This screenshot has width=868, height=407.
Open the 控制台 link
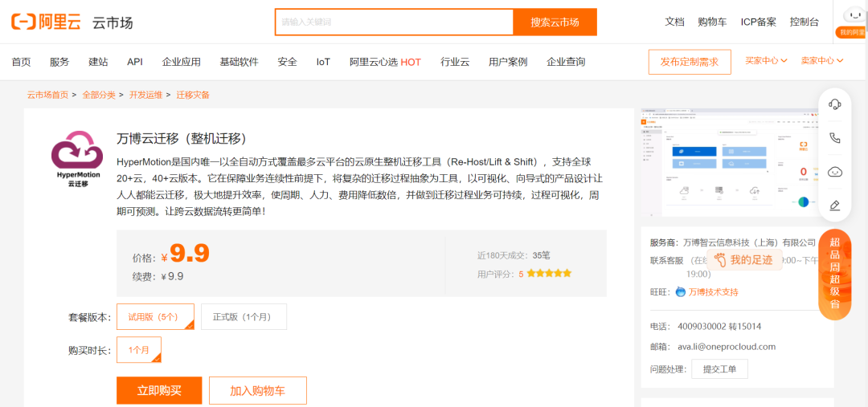805,22
